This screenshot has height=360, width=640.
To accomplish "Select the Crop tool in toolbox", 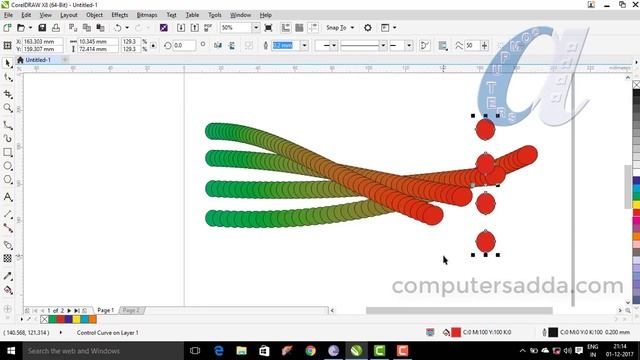I will point(7,94).
